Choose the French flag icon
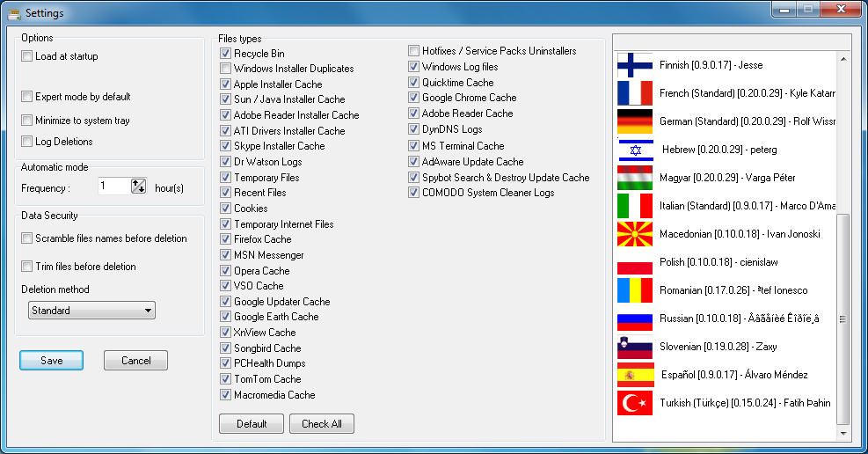 coord(635,93)
